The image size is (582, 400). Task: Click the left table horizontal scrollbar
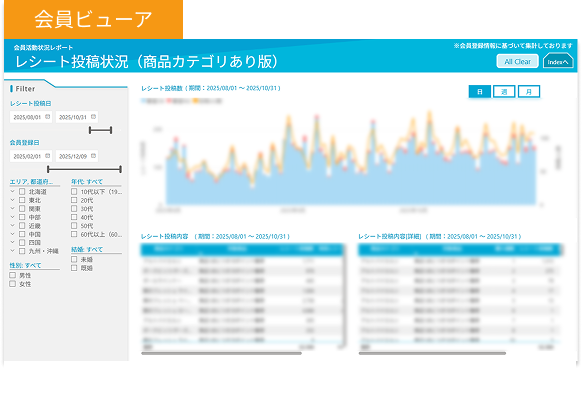[x=222, y=353]
